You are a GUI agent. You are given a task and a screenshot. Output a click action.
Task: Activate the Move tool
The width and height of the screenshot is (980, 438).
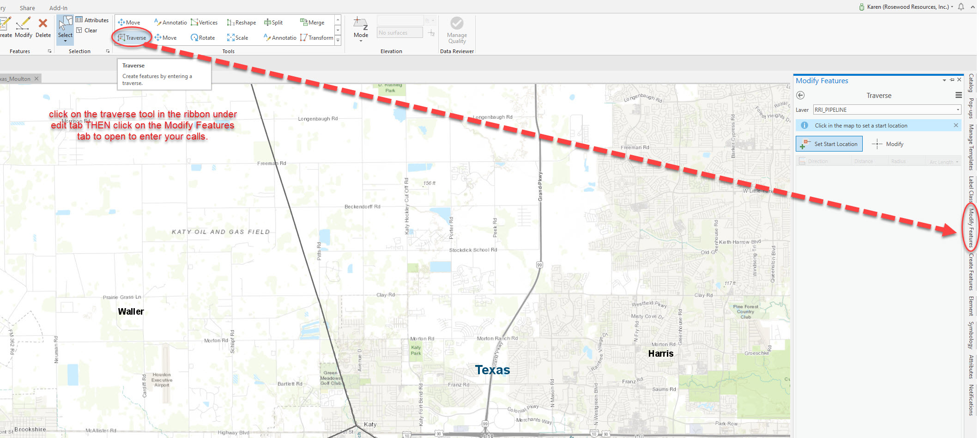point(131,22)
